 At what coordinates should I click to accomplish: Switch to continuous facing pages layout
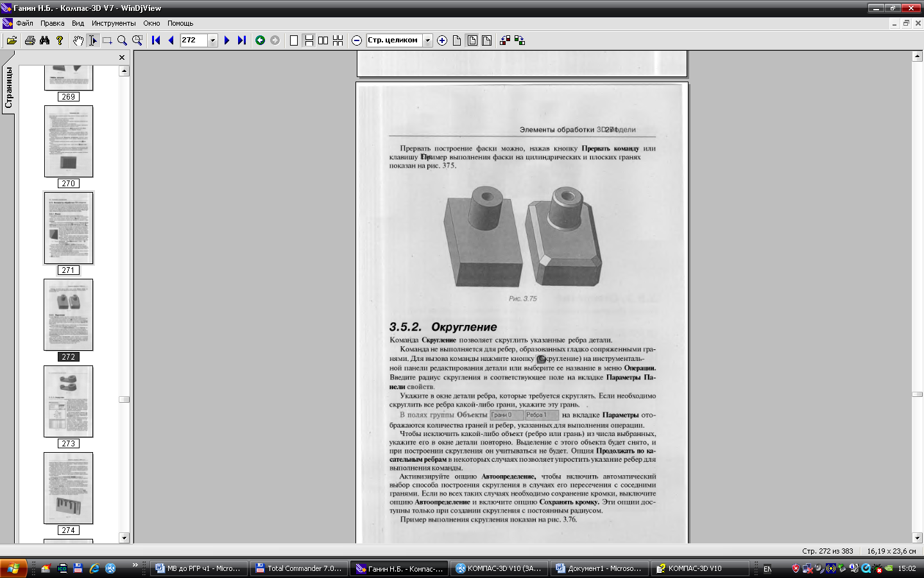[338, 40]
